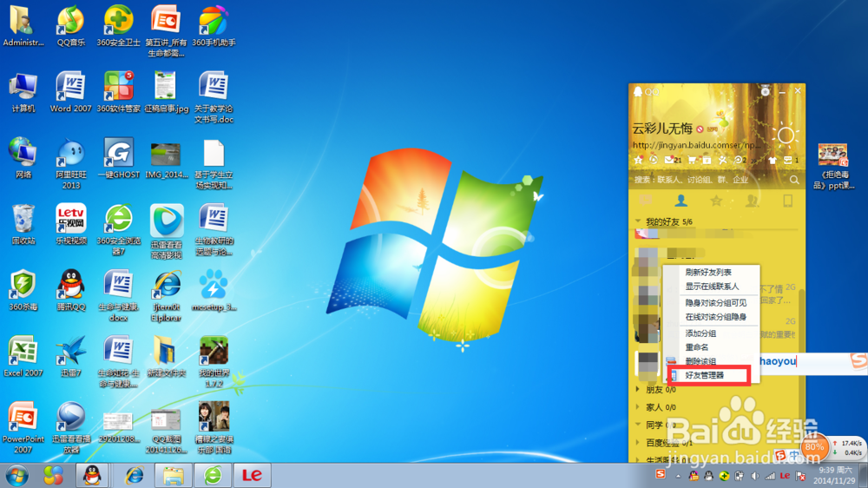Screen dimensions: 868x488
Task: Click the search magnifier in QQ panel
Action: coord(794,180)
